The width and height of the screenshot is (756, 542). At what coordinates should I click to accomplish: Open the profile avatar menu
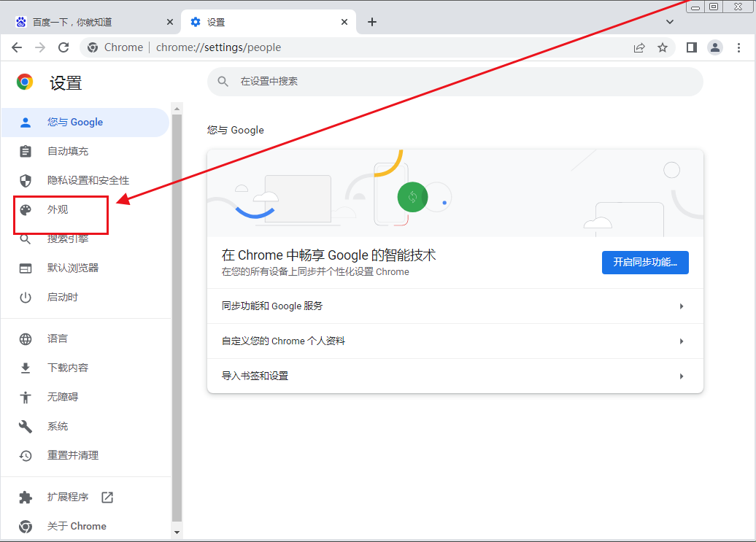point(715,47)
